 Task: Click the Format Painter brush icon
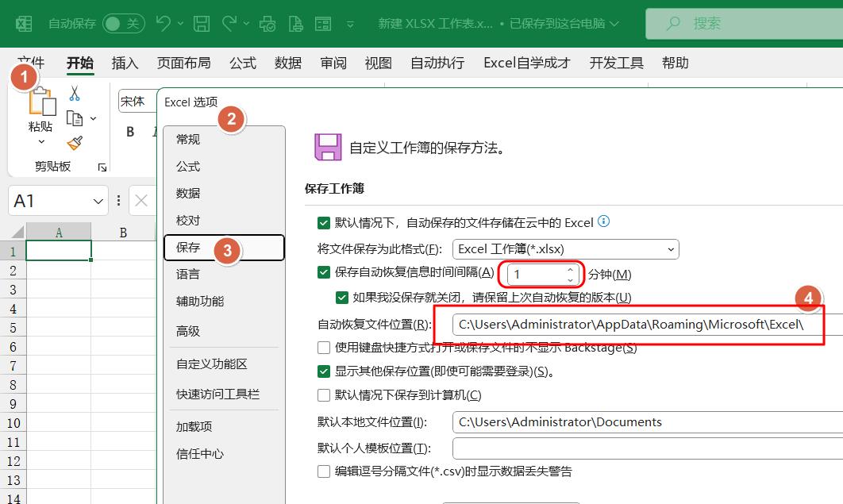coord(75,143)
